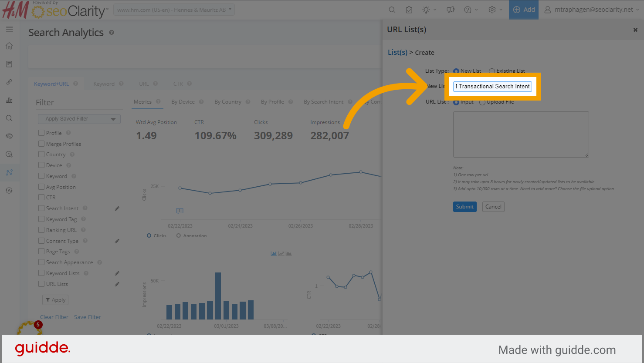Open the help question mark menu

pos(471,10)
